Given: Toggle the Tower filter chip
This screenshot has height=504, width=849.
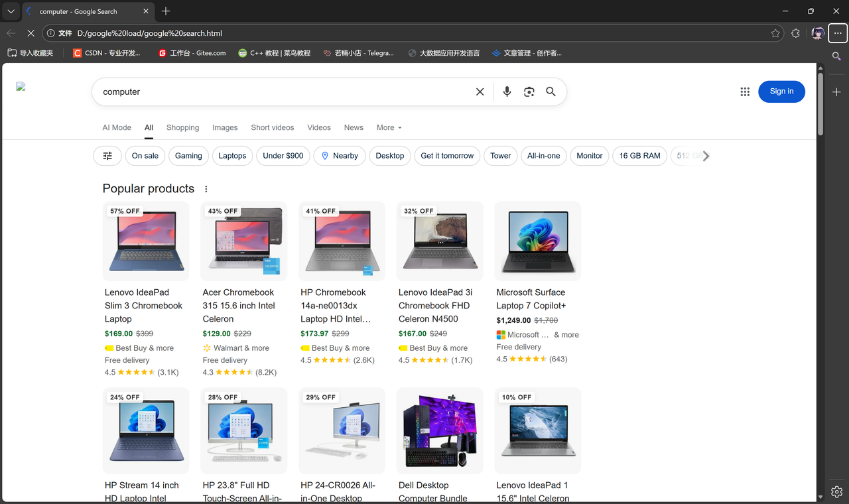Looking at the screenshot, I should tap(501, 156).
